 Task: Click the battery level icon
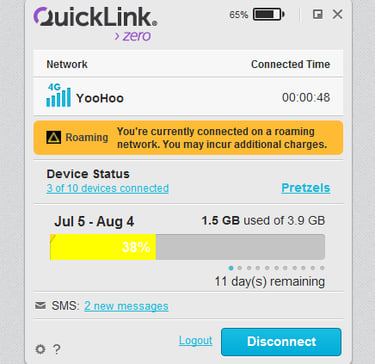(268, 14)
